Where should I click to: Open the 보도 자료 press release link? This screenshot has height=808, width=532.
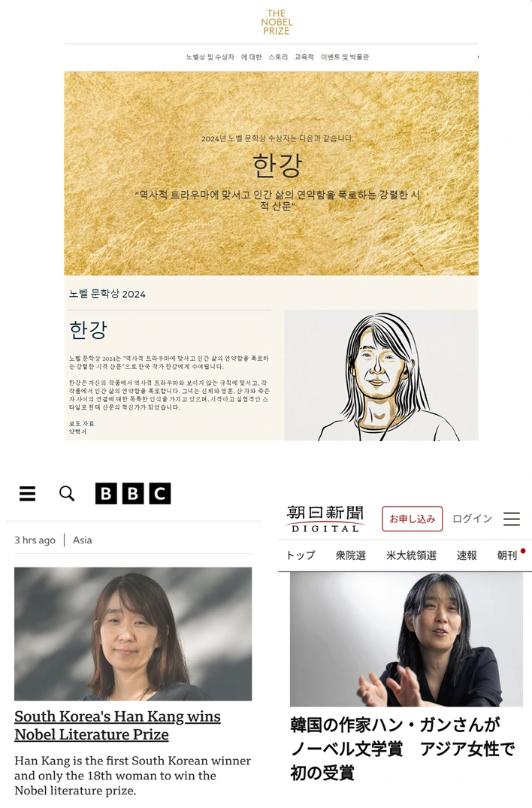[82, 424]
